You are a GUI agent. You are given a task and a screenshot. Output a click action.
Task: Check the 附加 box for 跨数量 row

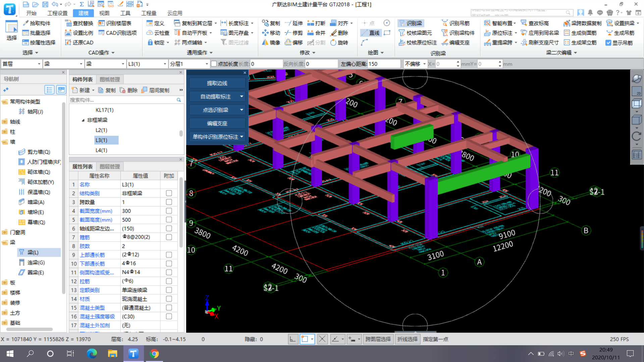(169, 202)
